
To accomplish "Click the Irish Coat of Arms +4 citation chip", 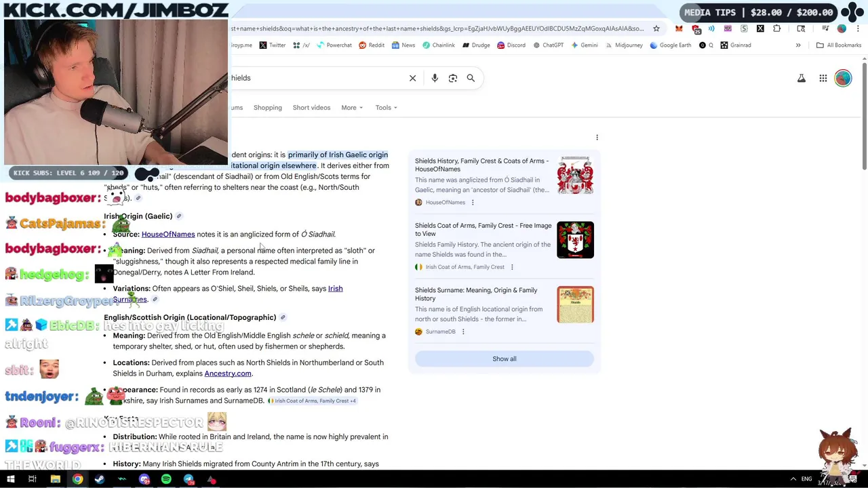I will [x=312, y=401].
